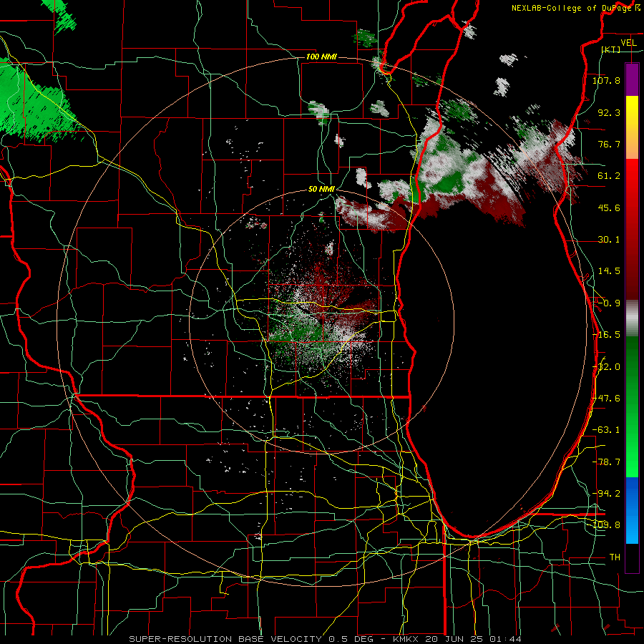Click the 50 NMI range ring label

(321, 190)
